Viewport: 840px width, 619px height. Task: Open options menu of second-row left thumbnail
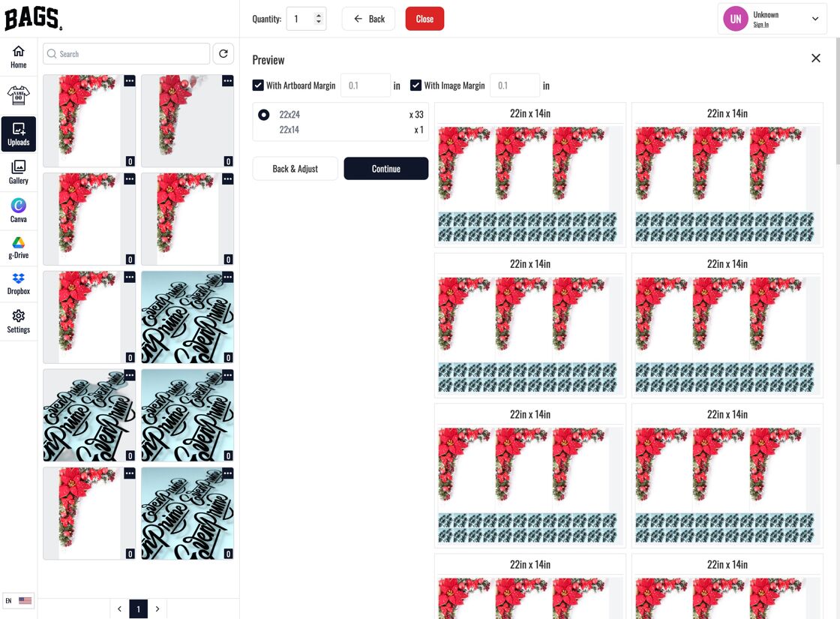[130, 179]
